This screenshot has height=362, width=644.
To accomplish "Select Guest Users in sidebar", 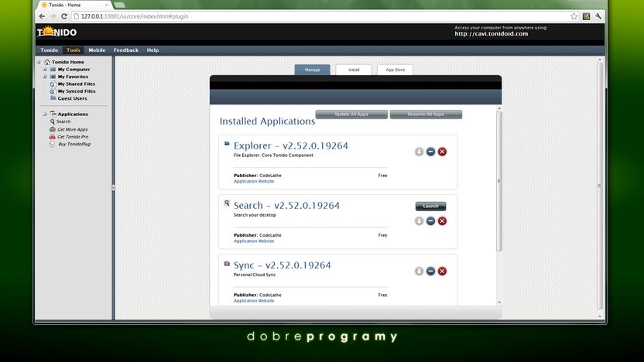I will (72, 98).
